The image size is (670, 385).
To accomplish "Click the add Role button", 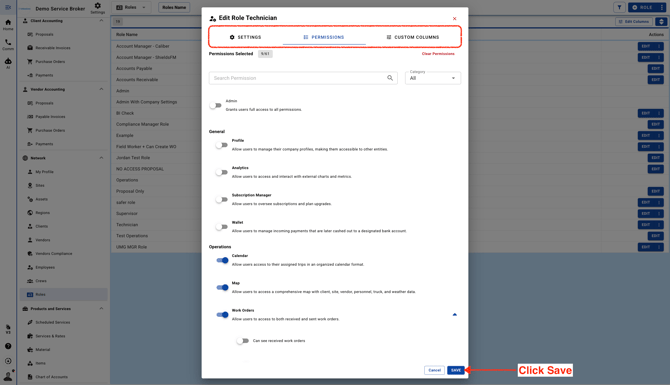I will tap(643, 7).
